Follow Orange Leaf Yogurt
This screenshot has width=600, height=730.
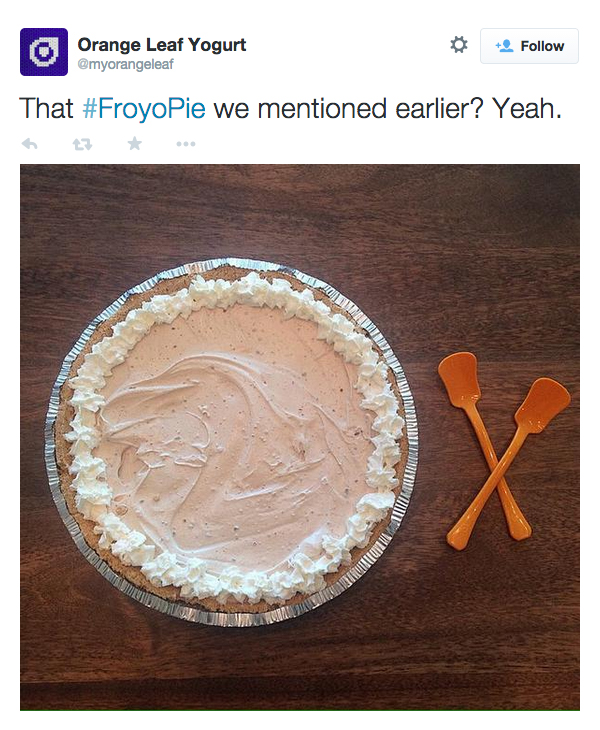529,46
